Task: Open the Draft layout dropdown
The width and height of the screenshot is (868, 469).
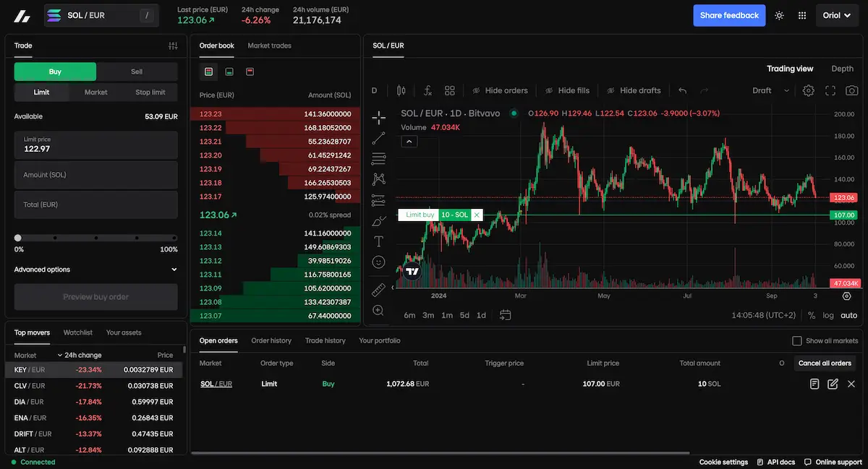Action: click(771, 90)
